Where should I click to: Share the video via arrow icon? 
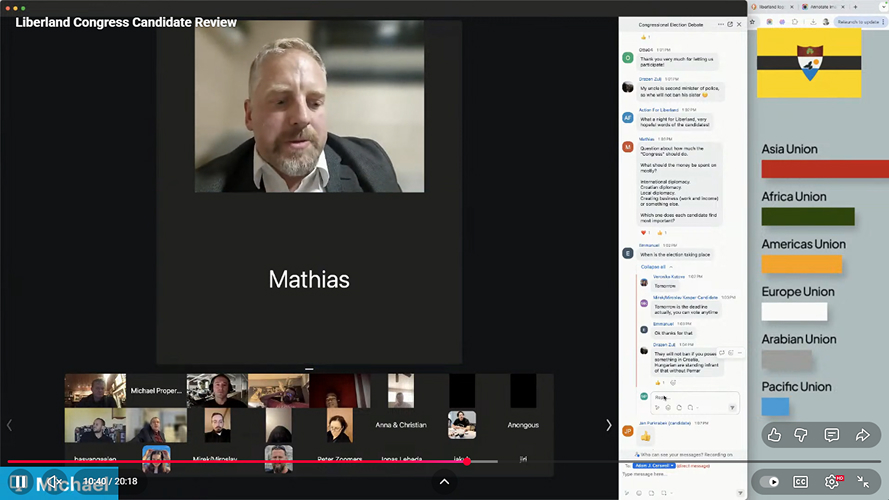(x=862, y=435)
